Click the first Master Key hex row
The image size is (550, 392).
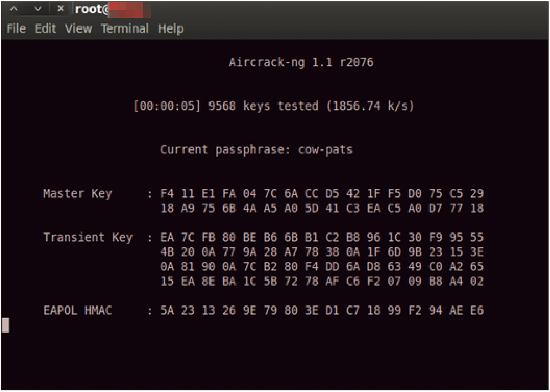pos(322,194)
